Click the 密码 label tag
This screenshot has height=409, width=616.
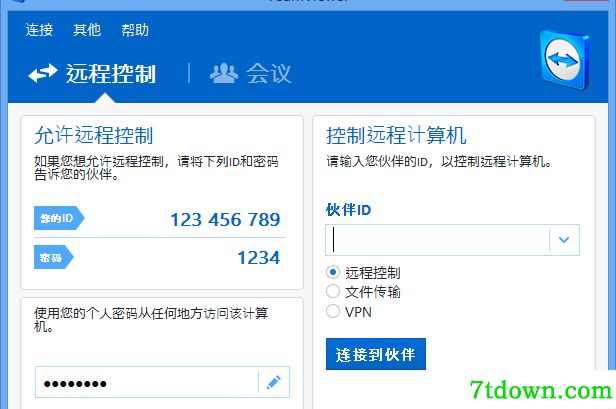click(x=53, y=257)
